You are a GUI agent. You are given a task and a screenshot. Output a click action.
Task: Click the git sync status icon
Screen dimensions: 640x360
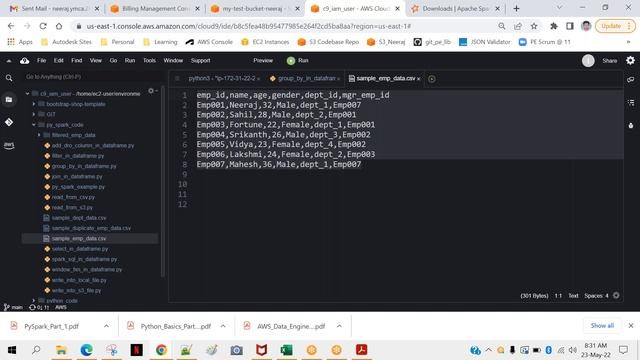(x=32, y=307)
